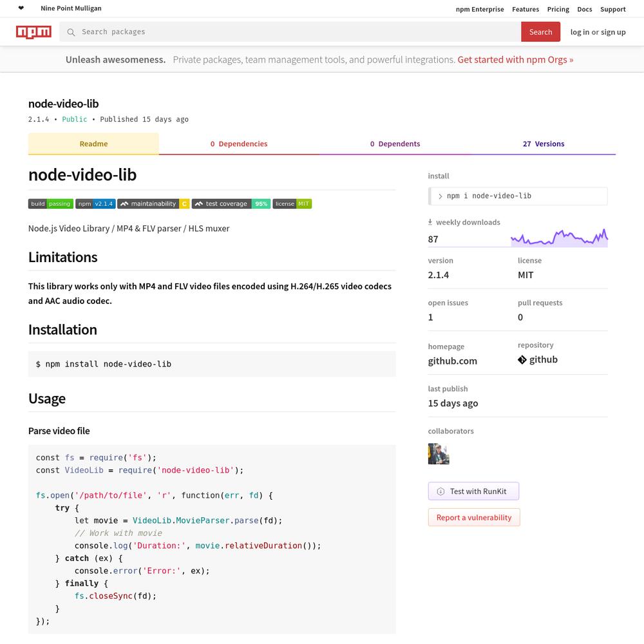Click the Limitations heading
This screenshot has height=644, width=644.
tap(63, 257)
